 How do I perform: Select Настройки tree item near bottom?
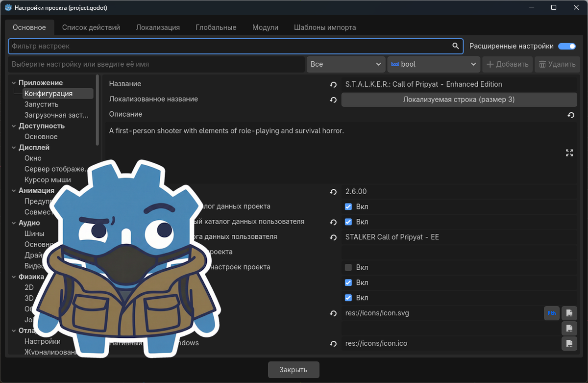click(x=43, y=342)
